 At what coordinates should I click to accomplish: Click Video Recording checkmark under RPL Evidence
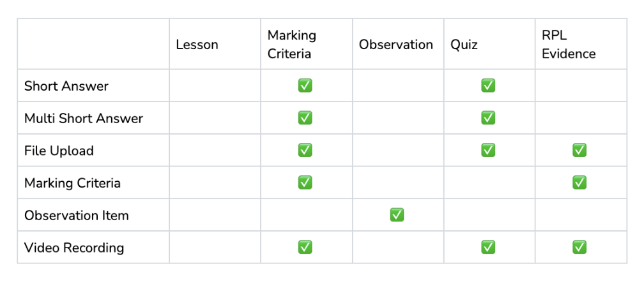[x=579, y=247]
